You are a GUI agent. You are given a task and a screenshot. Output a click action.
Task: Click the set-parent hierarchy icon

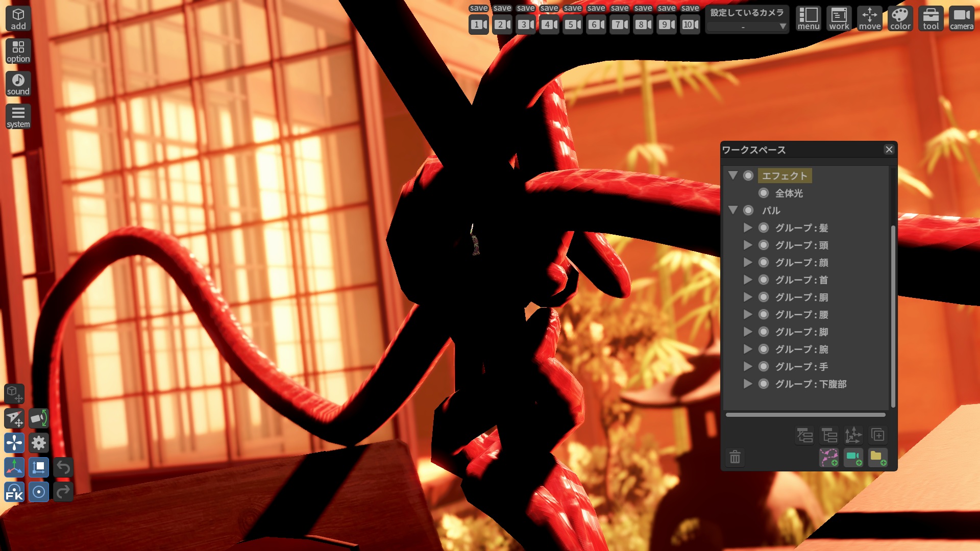829,435
